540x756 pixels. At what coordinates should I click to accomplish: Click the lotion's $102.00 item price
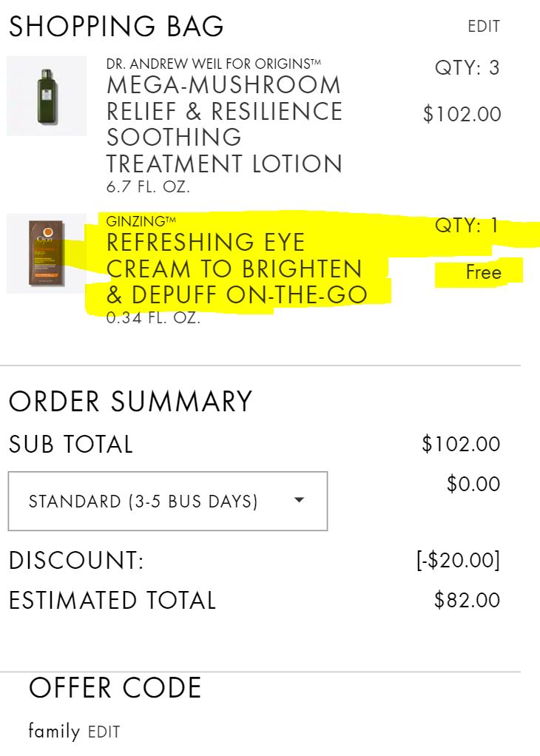point(462,115)
